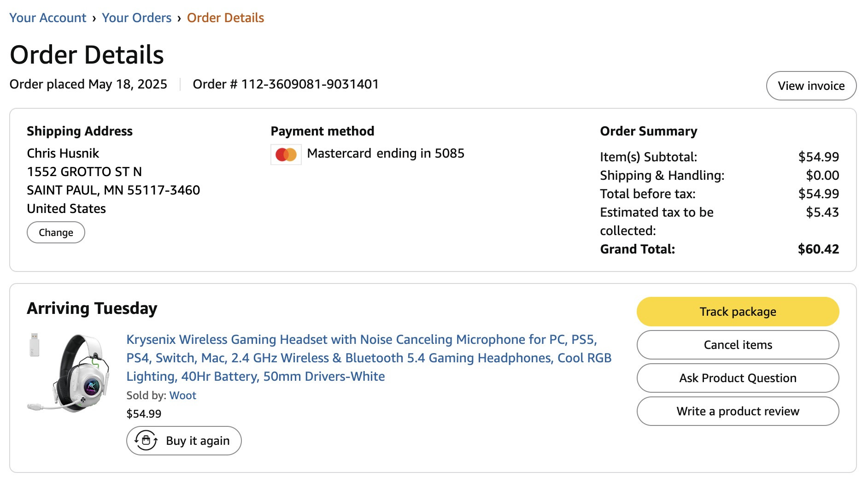Ask Product Question about the headset
Image resolution: width=868 pixels, height=484 pixels.
738,378
